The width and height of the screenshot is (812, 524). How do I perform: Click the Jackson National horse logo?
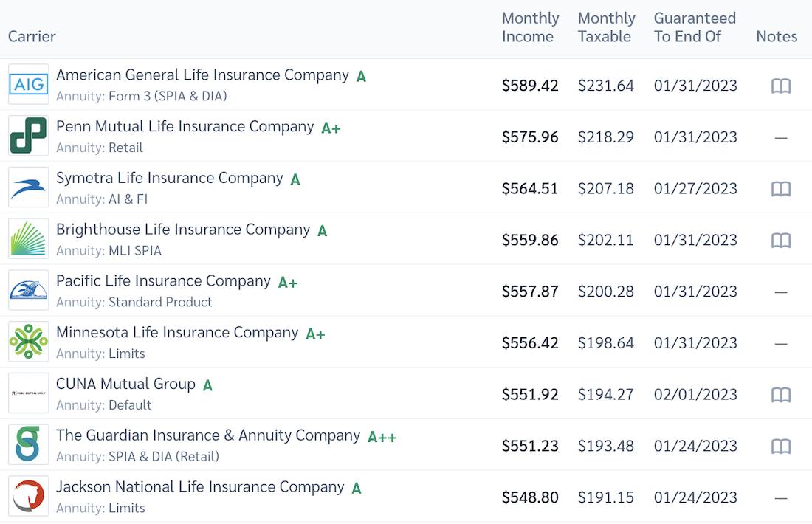tap(29, 496)
